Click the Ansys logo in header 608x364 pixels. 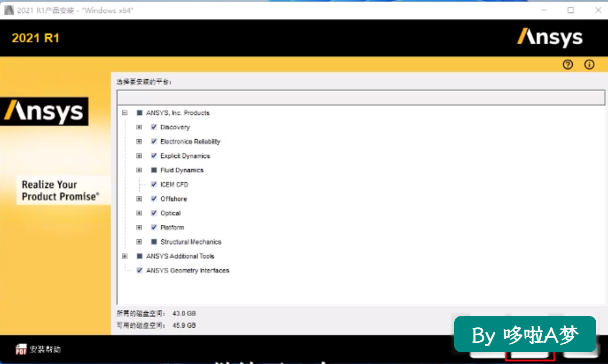[550, 38]
